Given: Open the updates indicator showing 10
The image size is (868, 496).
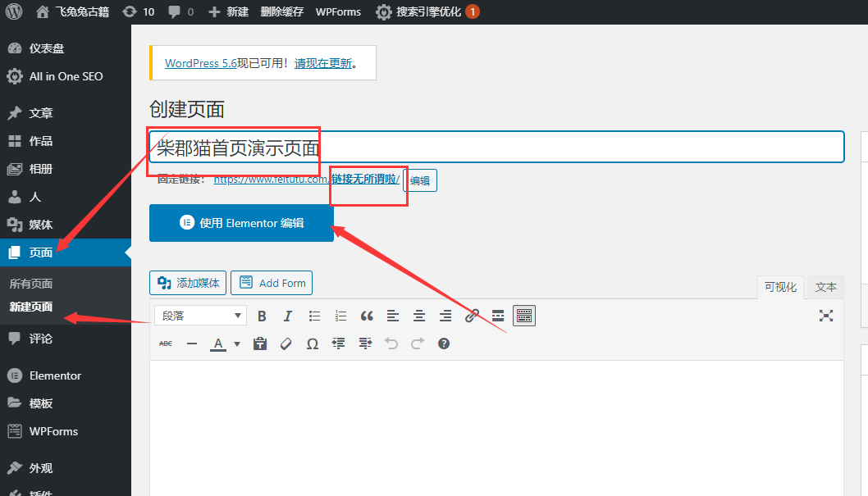Looking at the screenshot, I should (x=139, y=11).
